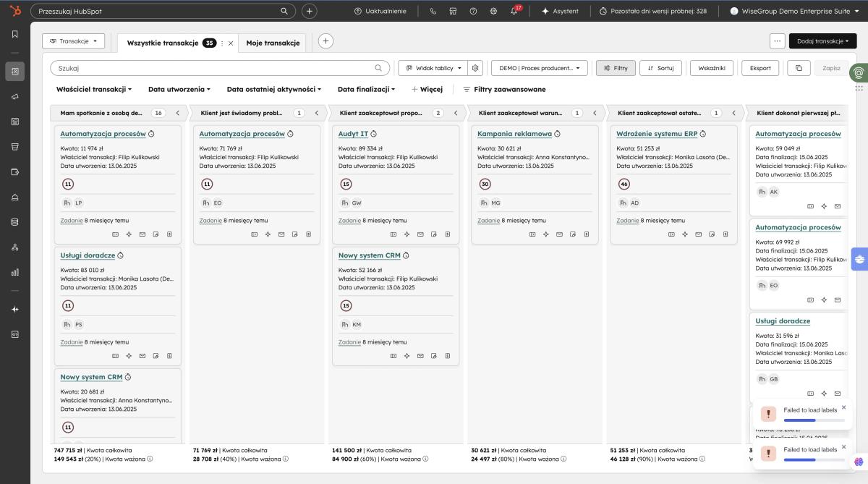This screenshot has height=484, width=868.
Task: Open the Settings gear in top bar
Action: tap(493, 11)
